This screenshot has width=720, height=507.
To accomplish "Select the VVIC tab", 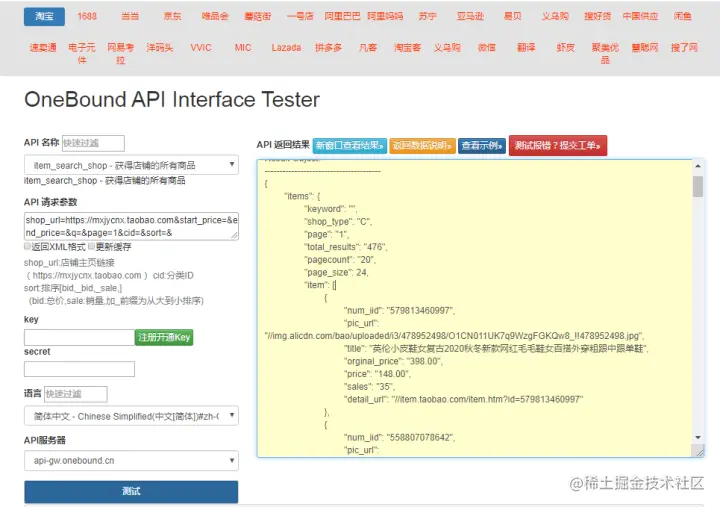I will [201, 48].
